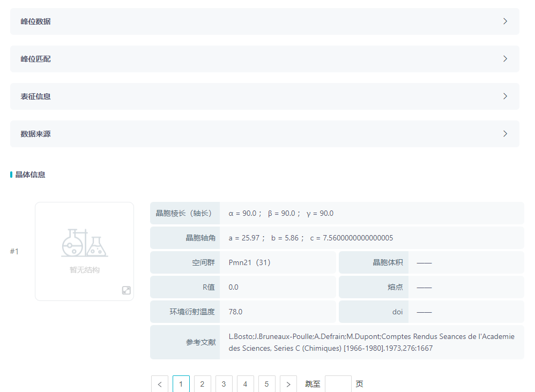The width and height of the screenshot is (535, 392).
Task: Click the 环境衍射温度 label cell
Action: (x=185, y=312)
